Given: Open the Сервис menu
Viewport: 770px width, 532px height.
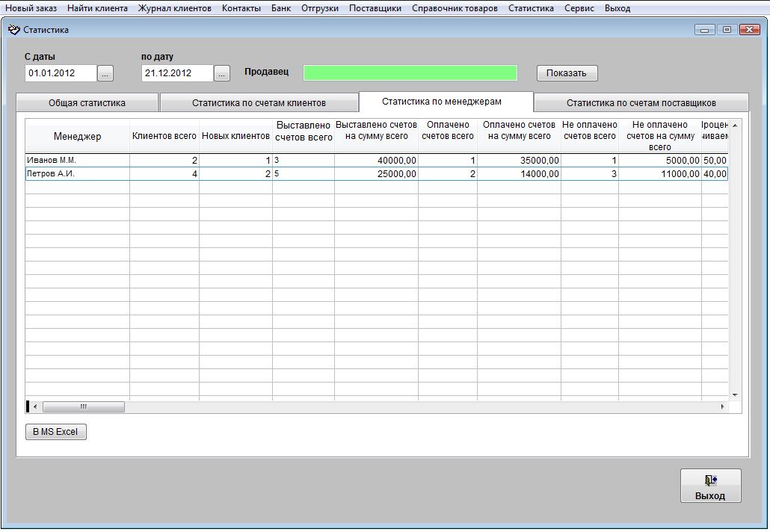Looking at the screenshot, I should [579, 8].
